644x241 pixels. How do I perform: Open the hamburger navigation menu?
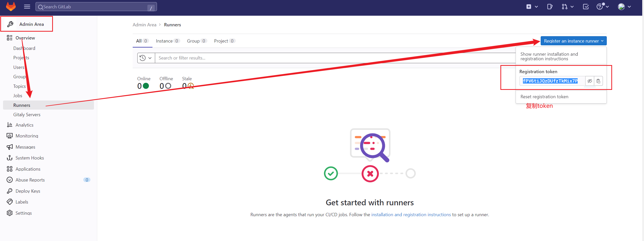pyautogui.click(x=27, y=7)
